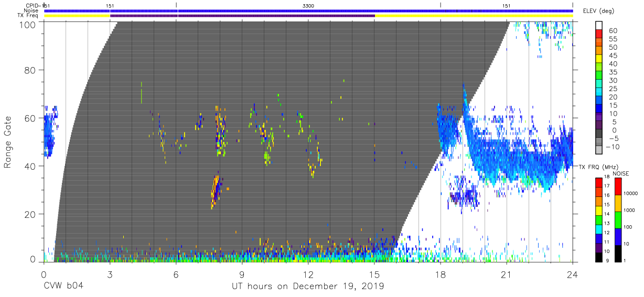Select the black 9–10 MHz TX FRQ swatch

pyautogui.click(x=599, y=256)
